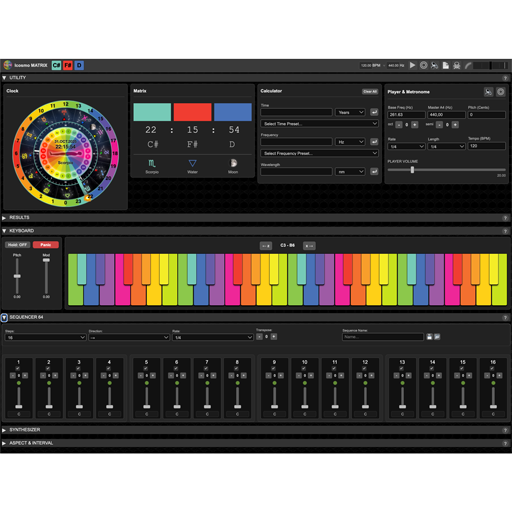Click the D note badge in header
The width and height of the screenshot is (512, 512).
click(x=79, y=65)
